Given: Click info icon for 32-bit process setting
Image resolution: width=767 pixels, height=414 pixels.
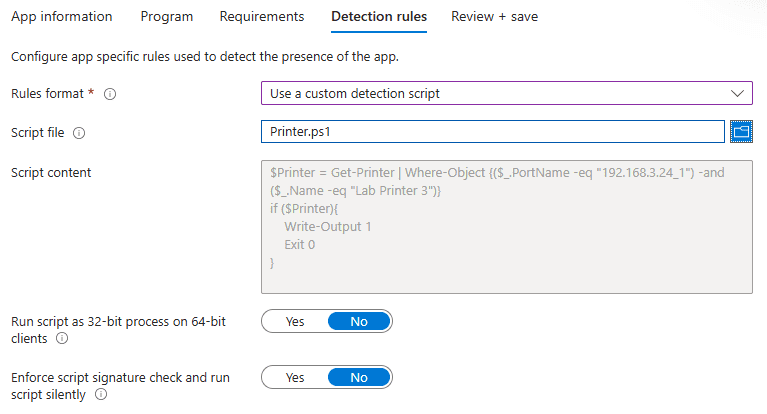Looking at the screenshot, I should [x=62, y=339].
